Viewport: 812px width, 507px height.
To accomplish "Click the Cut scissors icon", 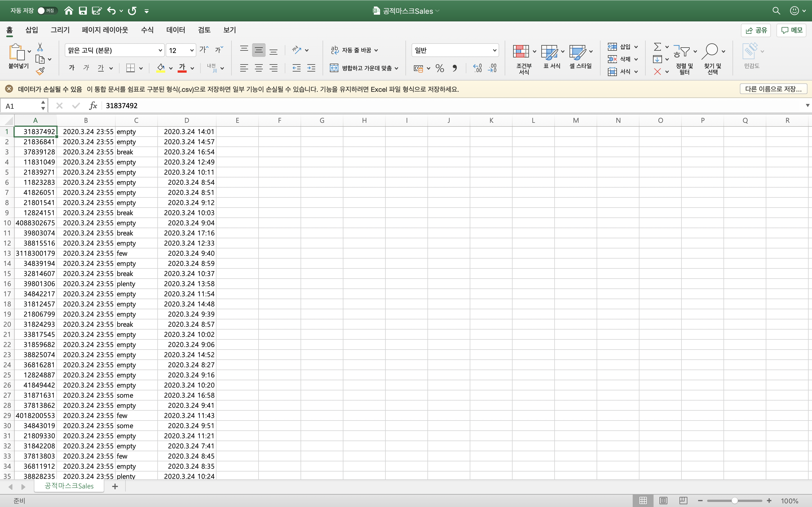I will click(40, 47).
